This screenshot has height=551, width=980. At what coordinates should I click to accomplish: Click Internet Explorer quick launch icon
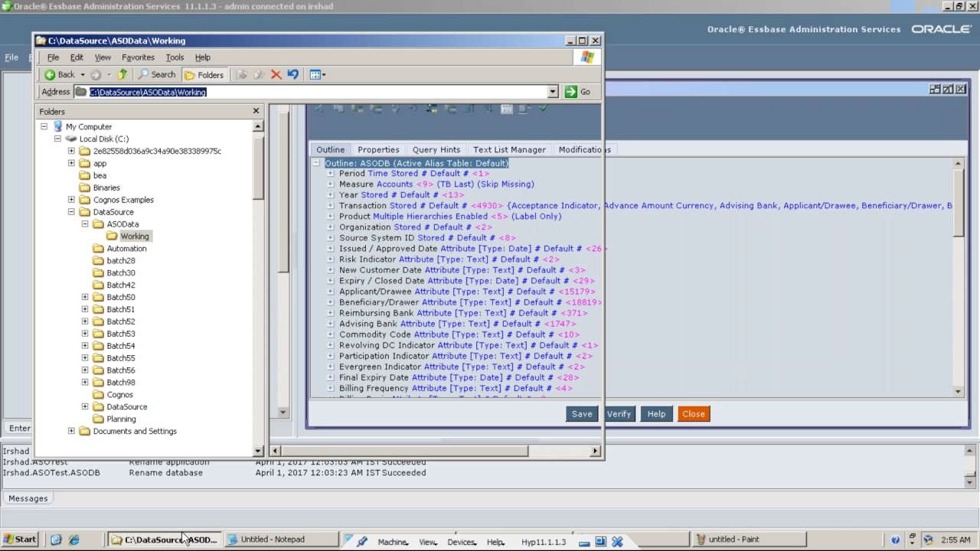click(x=74, y=540)
